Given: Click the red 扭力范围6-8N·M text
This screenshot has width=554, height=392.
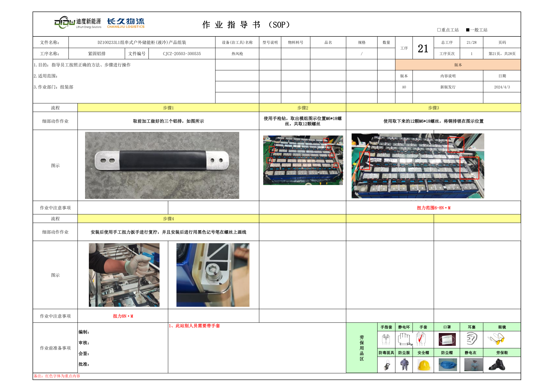Looking at the screenshot, I should tap(433, 208).
